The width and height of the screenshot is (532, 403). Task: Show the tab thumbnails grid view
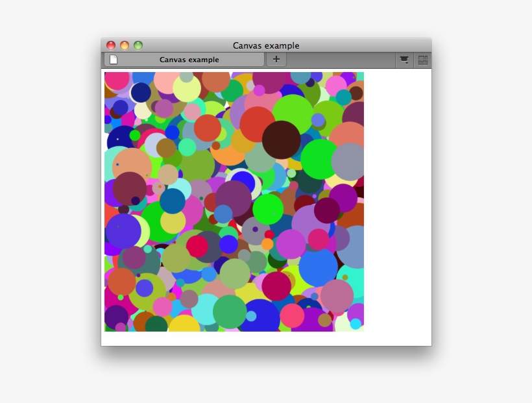pos(423,60)
